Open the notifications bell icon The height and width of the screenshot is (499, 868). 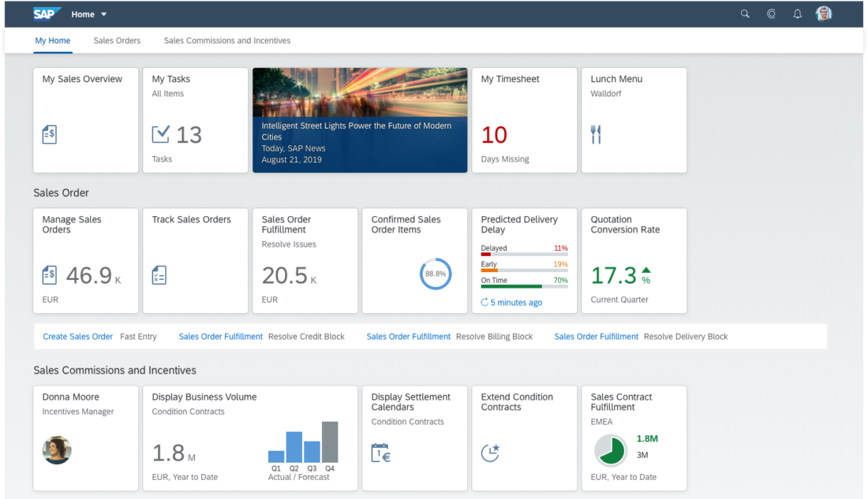tap(797, 14)
